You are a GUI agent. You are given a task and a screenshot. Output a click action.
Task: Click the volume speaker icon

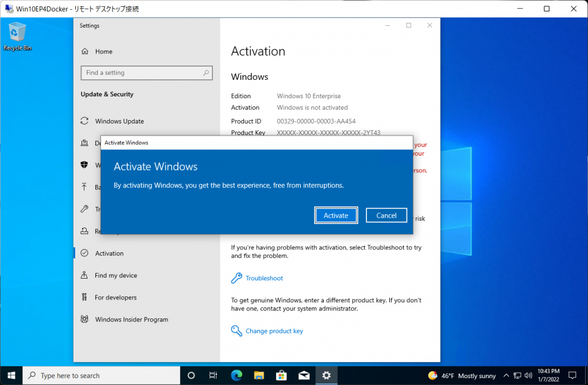[x=528, y=376]
